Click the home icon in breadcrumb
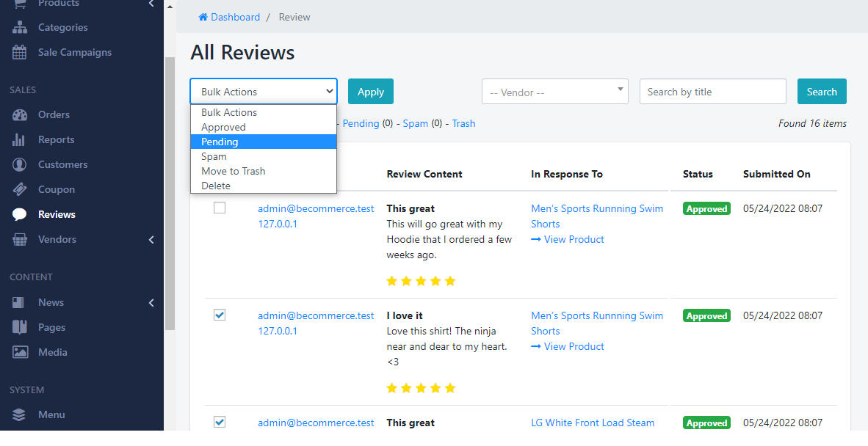 203,17
